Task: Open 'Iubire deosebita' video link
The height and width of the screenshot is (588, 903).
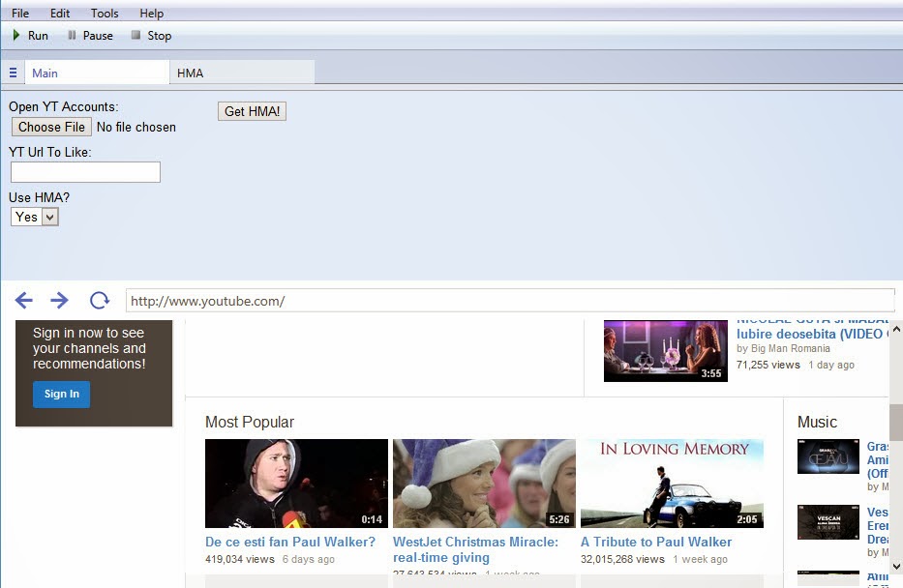Action: pyautogui.click(x=812, y=335)
